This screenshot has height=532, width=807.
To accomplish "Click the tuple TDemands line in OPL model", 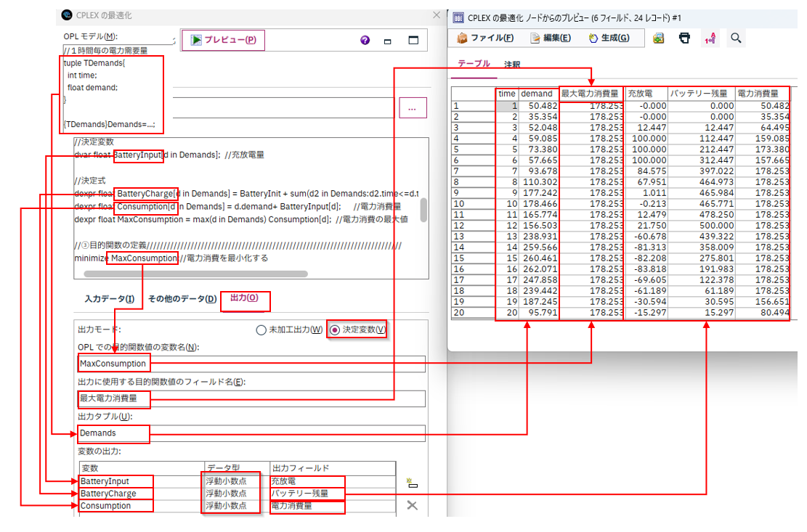I will click(x=94, y=62).
